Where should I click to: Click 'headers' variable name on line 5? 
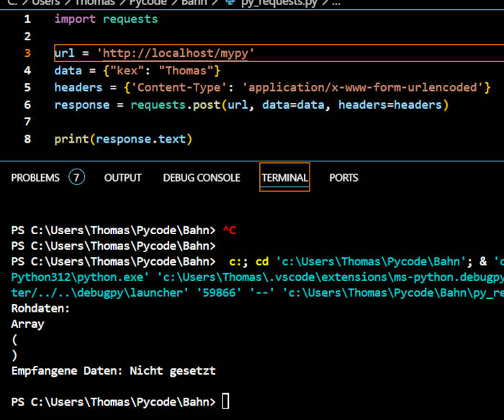click(x=78, y=87)
